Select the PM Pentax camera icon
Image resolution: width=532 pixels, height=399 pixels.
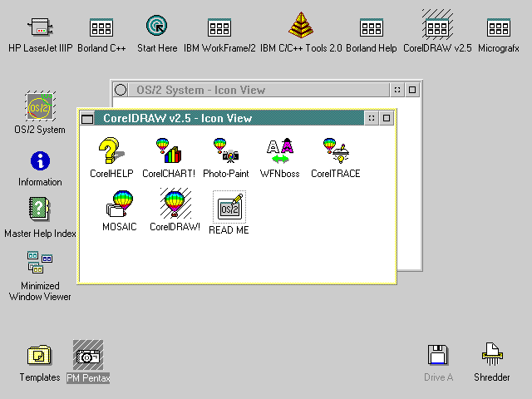tap(88, 355)
